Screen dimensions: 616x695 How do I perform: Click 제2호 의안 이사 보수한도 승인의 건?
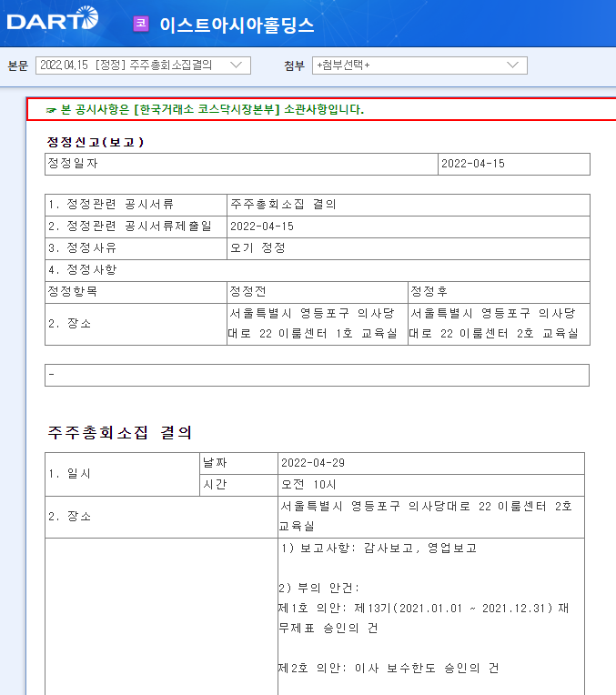(389, 668)
